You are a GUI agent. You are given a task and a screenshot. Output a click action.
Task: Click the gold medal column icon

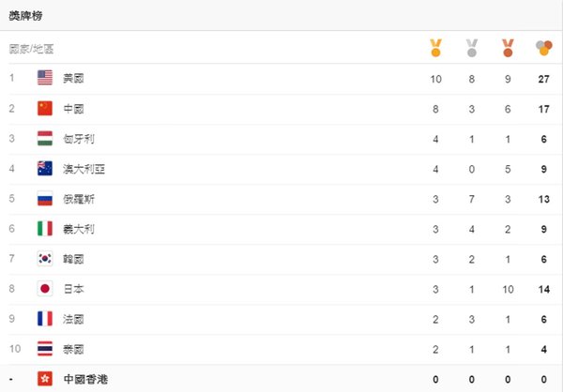coord(435,48)
